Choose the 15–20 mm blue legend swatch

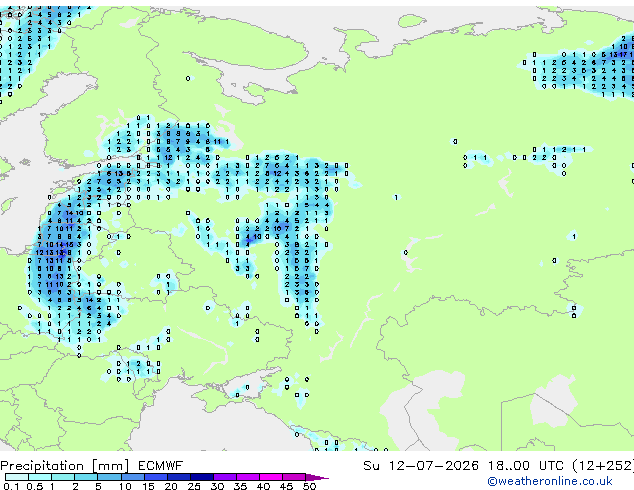155,477
